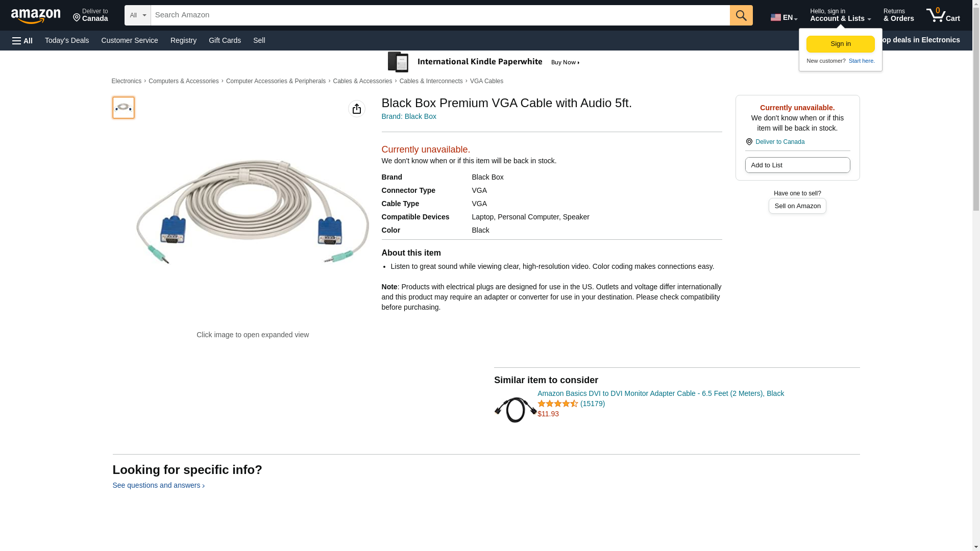Open the Brand: Black Box link
This screenshot has height=551, width=980.
(409, 116)
